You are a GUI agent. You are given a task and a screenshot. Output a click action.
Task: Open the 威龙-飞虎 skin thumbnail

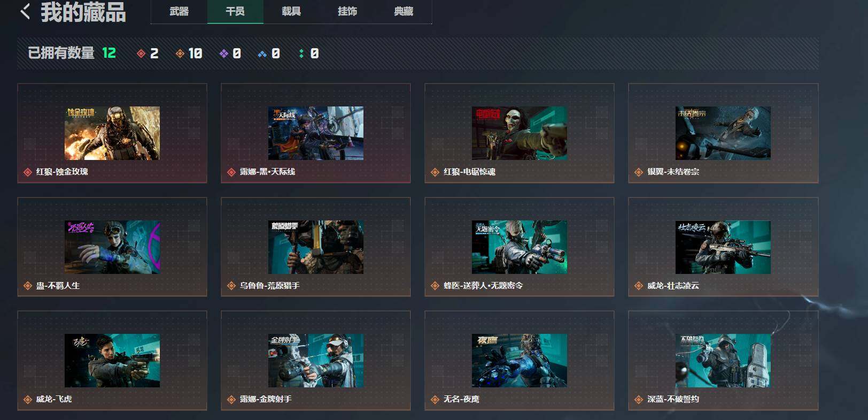tap(112, 361)
